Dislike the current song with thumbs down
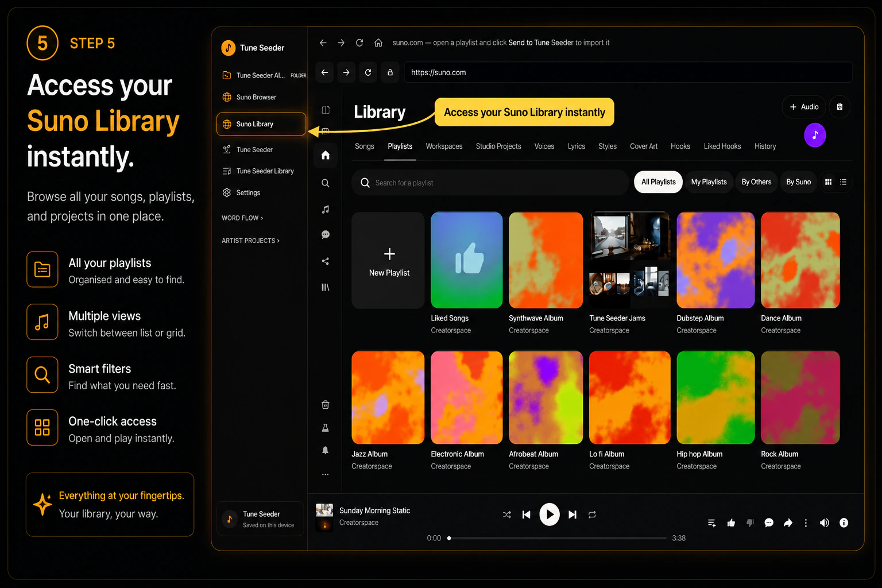Image resolution: width=882 pixels, height=588 pixels. (750, 523)
